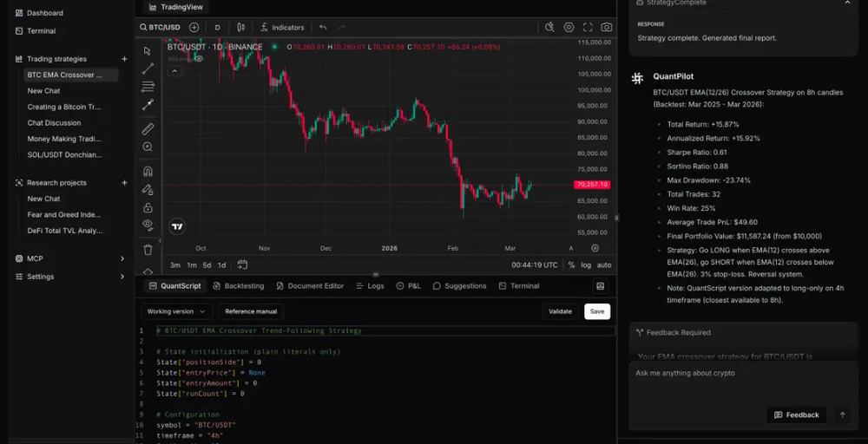Open chart settings gear in top toolbar

tap(569, 27)
